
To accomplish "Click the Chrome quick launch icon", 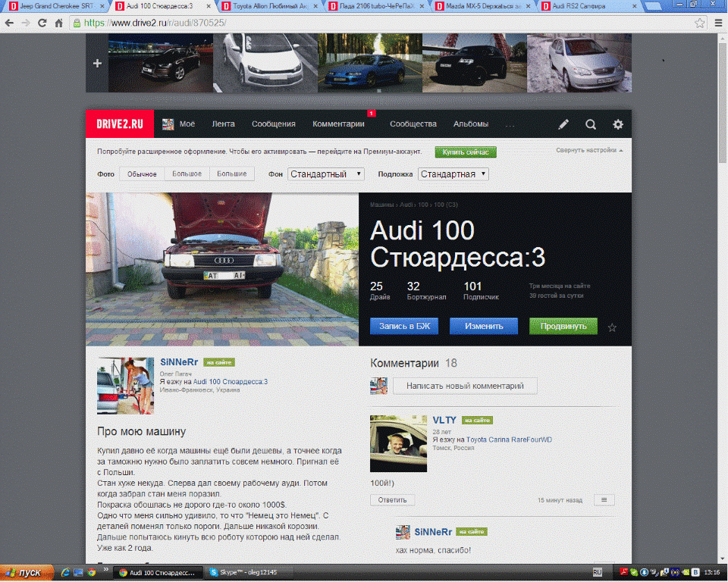I will (x=92, y=572).
